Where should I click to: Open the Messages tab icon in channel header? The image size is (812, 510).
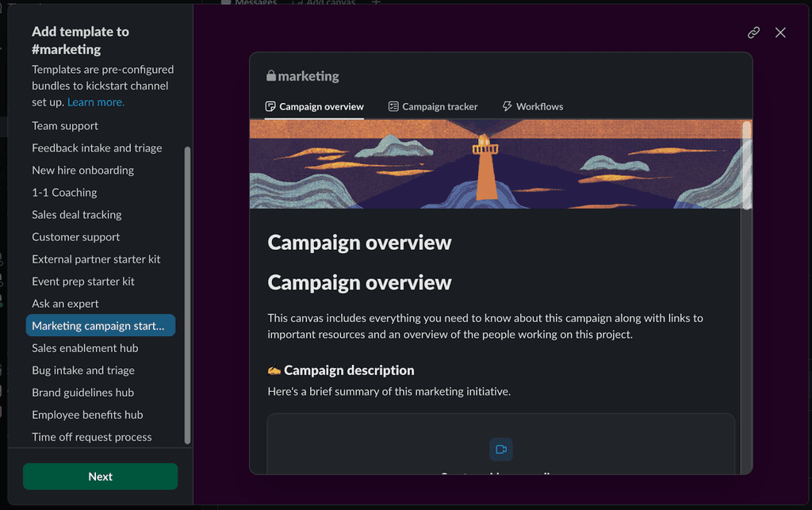226,4
